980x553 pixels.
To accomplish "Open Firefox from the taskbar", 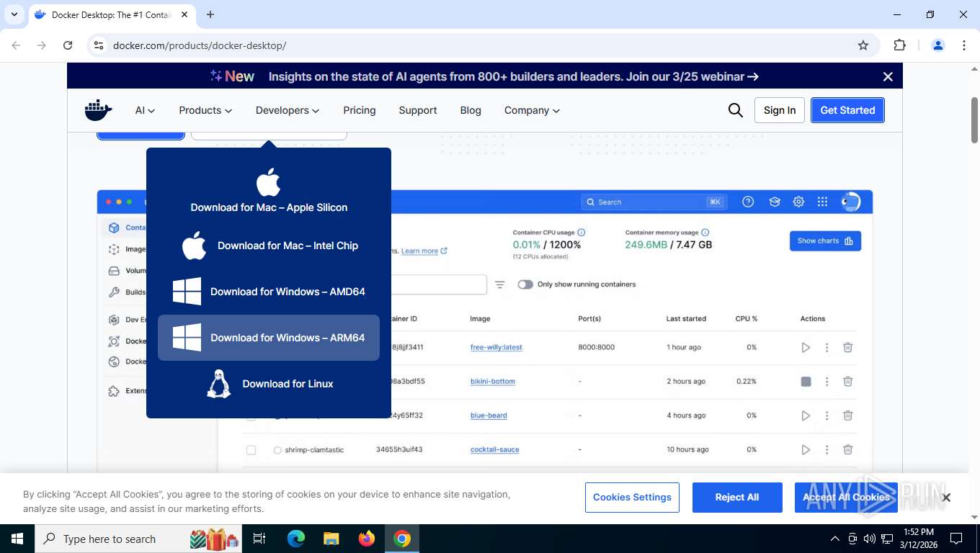I will (367, 539).
